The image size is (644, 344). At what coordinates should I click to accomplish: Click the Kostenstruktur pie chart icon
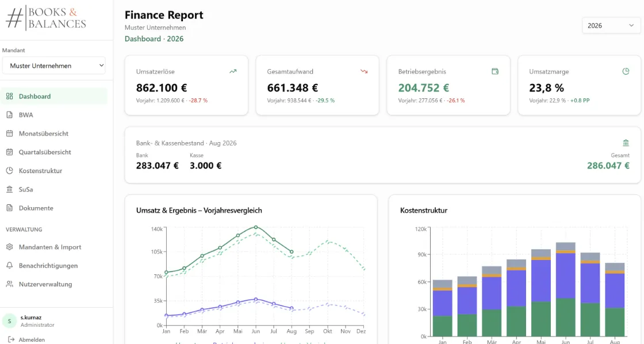(x=9, y=170)
